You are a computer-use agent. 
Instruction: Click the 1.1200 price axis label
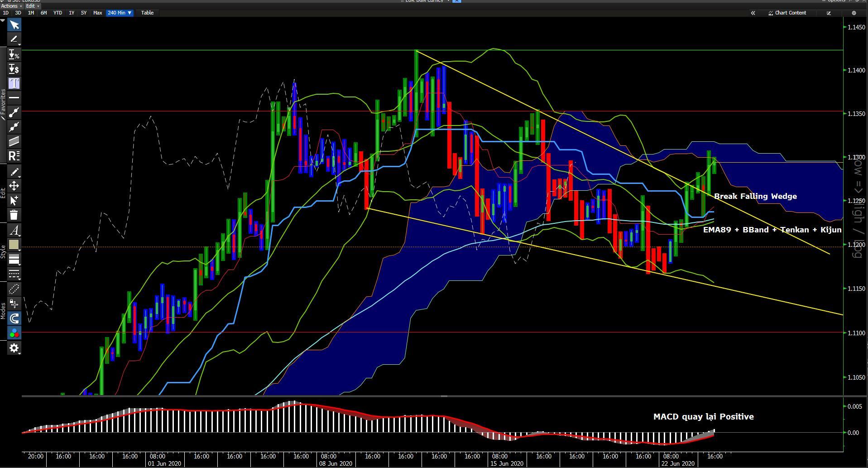point(857,245)
